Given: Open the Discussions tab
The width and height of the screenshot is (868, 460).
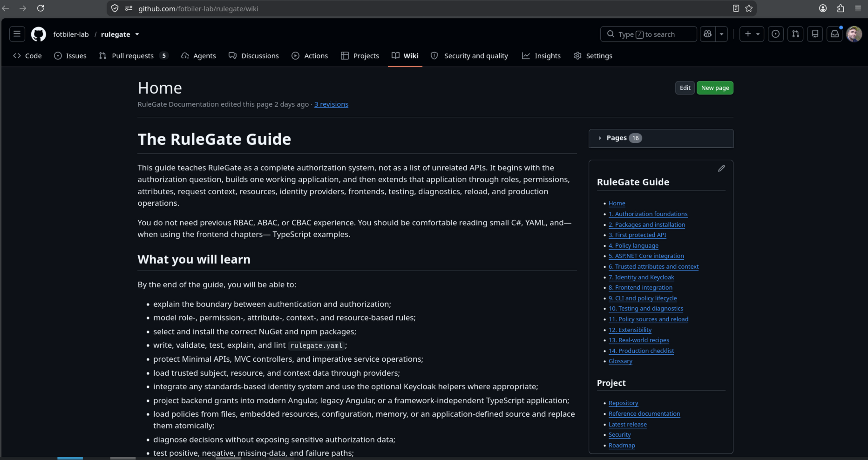Looking at the screenshot, I should tap(254, 56).
